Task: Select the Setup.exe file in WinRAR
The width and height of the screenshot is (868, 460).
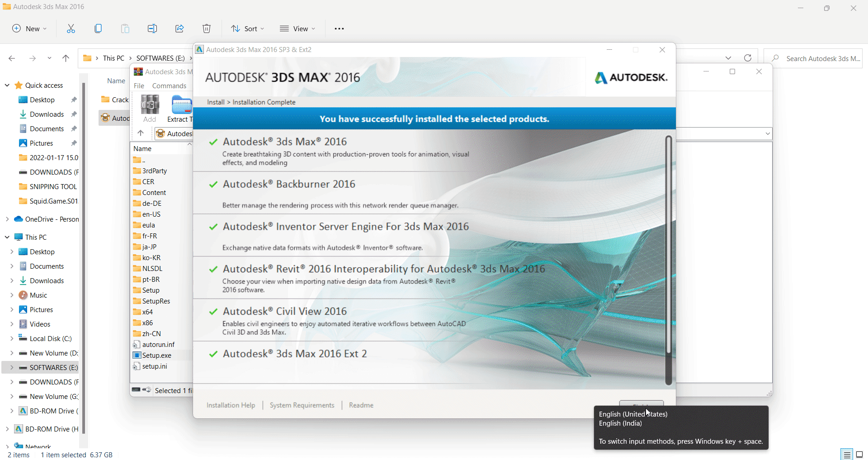Action: click(156, 355)
